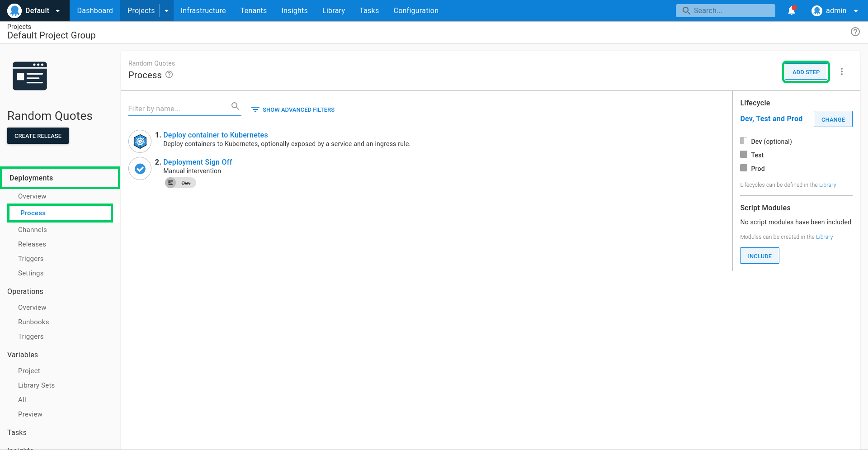This screenshot has height=450, width=868.
Task: Select the Operations section heading
Action: coord(25,291)
